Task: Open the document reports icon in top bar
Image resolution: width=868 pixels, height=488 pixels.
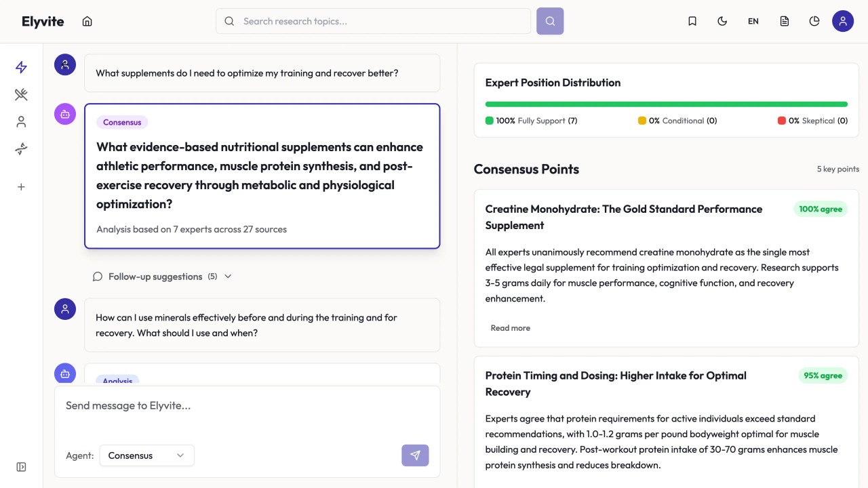Action: tap(784, 21)
